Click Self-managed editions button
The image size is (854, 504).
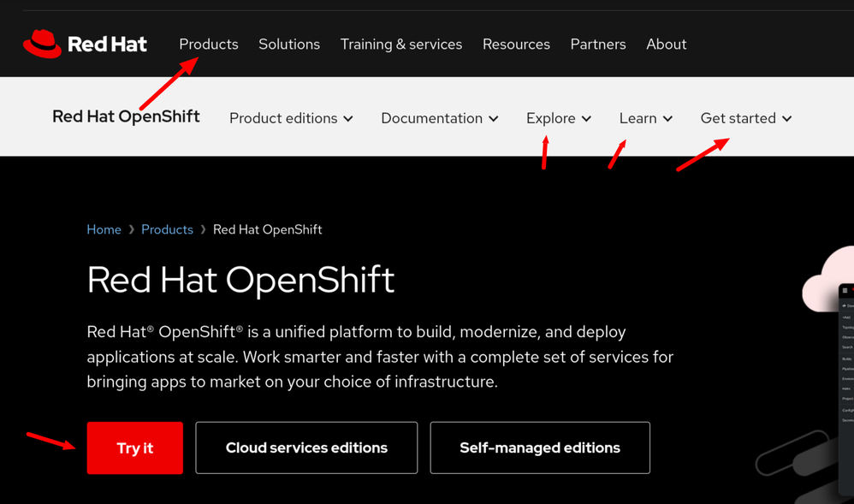click(540, 448)
